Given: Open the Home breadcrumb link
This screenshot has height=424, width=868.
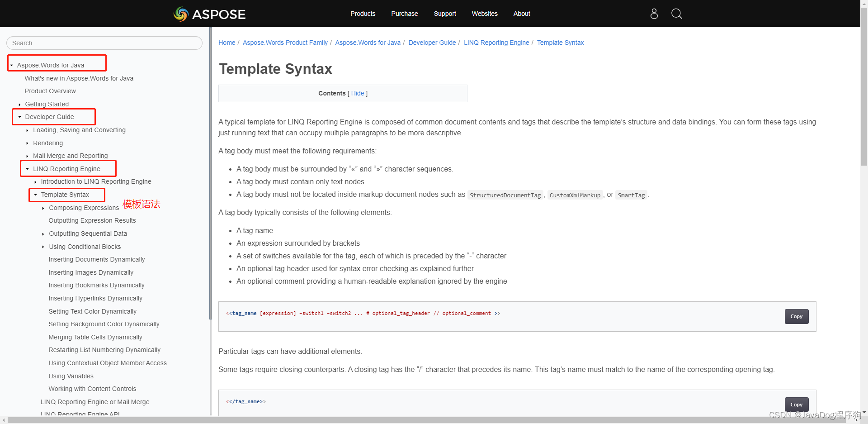Looking at the screenshot, I should [x=226, y=43].
